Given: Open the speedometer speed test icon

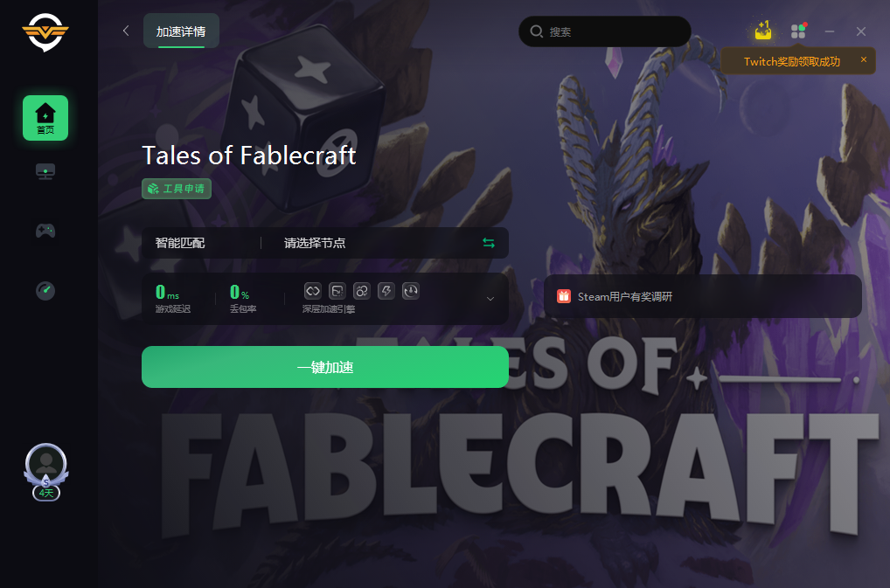Looking at the screenshot, I should point(45,290).
